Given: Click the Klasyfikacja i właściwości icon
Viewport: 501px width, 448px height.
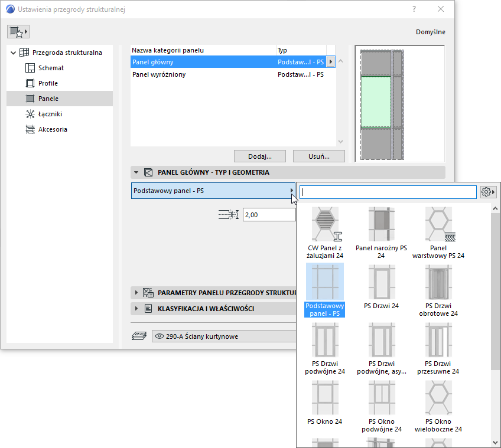Looking at the screenshot, I should pyautogui.click(x=148, y=309).
